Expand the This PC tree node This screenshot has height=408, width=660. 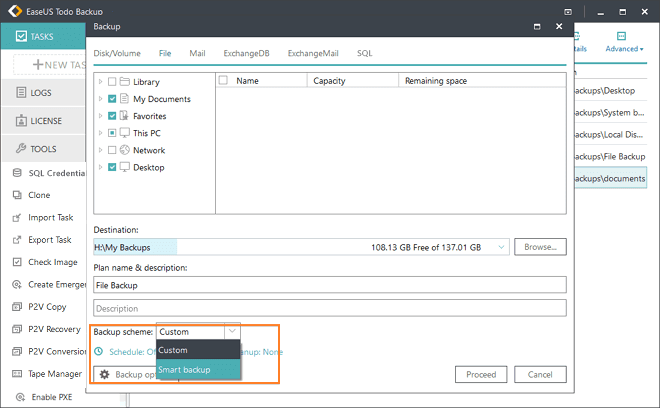click(100, 133)
